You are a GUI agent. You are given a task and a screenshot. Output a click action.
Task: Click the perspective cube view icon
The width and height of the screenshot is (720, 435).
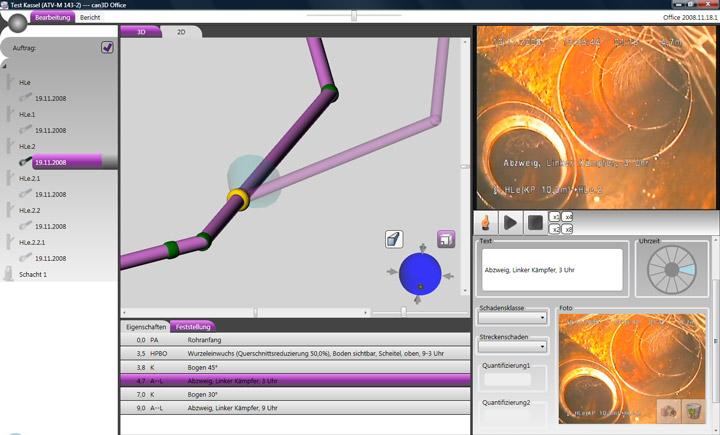(x=395, y=239)
